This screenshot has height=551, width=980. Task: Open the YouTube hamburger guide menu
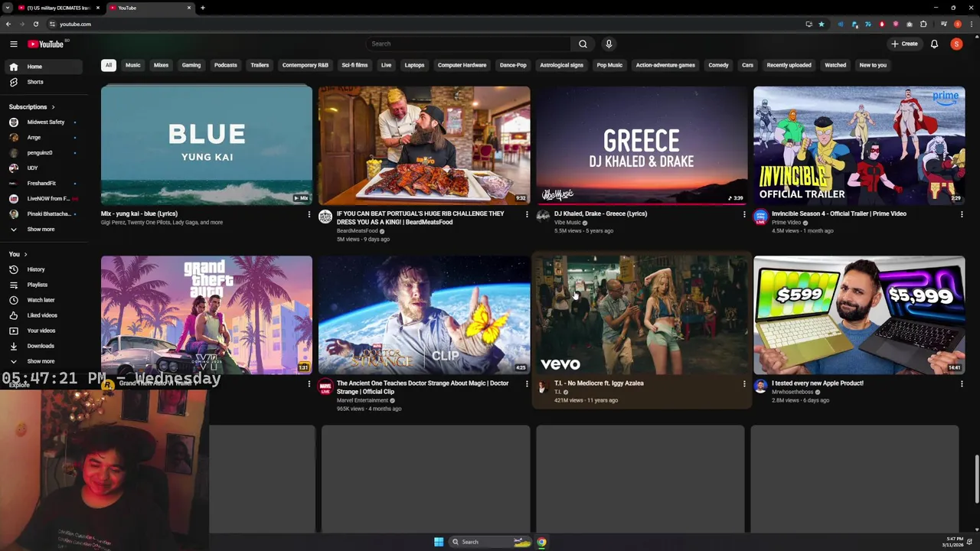(14, 44)
